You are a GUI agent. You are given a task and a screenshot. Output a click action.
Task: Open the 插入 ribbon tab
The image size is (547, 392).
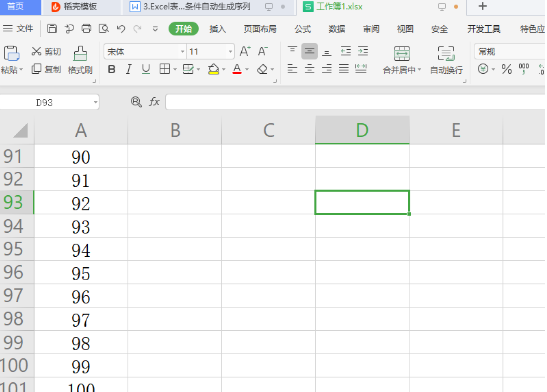[x=218, y=29]
